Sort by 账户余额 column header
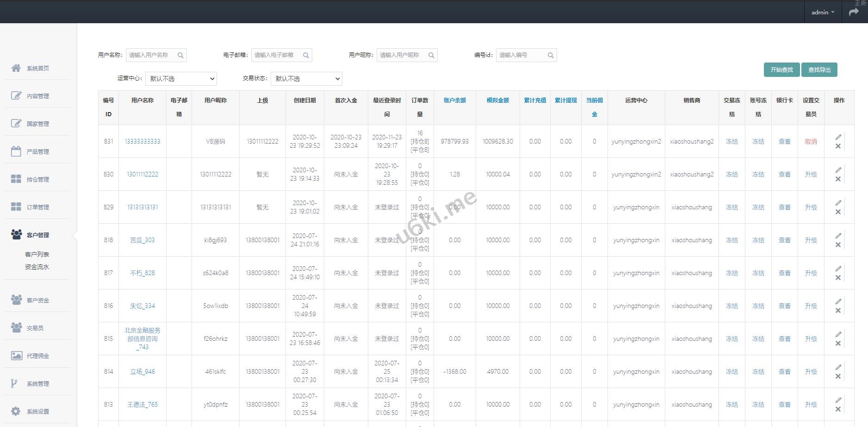Image resolution: width=868 pixels, height=427 pixels. coord(454,100)
